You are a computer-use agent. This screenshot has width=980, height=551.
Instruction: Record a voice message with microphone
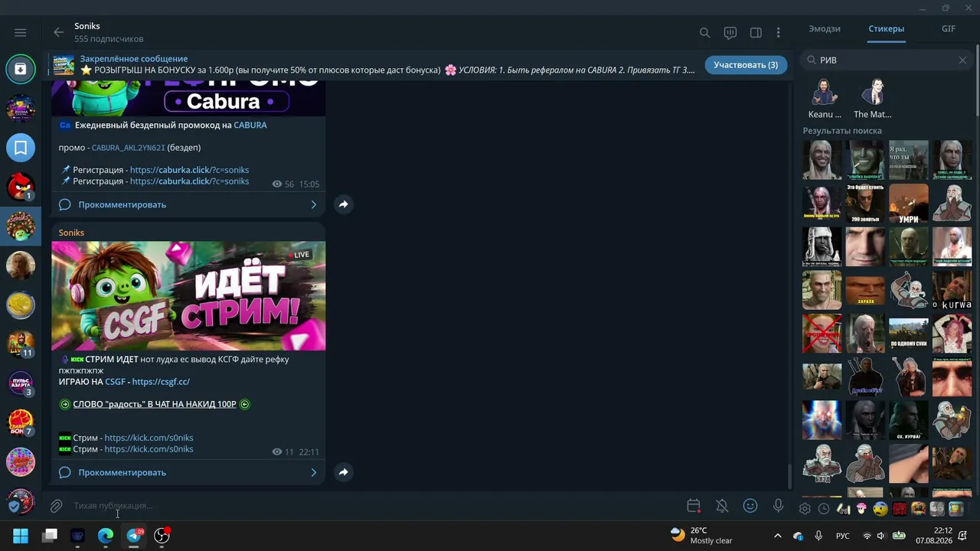pyautogui.click(x=778, y=506)
